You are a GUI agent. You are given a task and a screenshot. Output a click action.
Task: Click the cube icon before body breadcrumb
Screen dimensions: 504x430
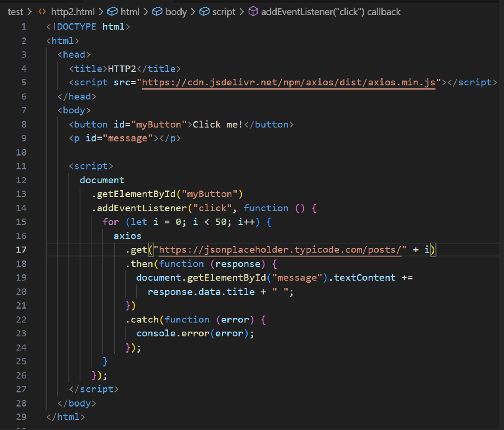point(157,12)
